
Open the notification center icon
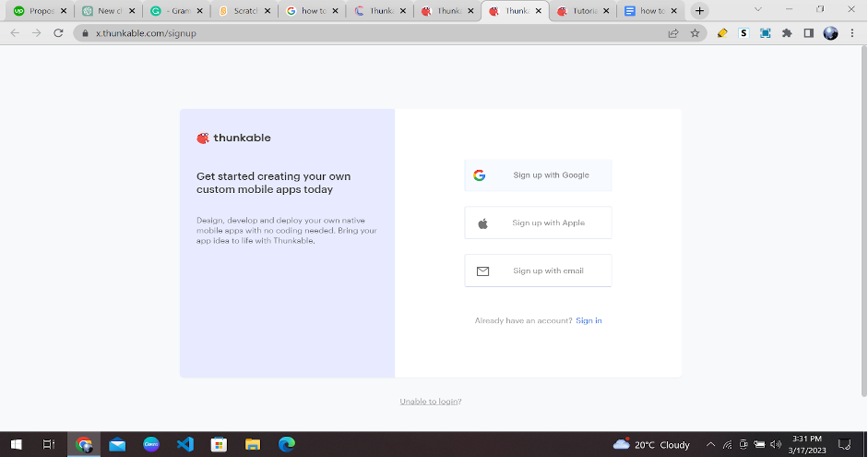[x=844, y=444]
